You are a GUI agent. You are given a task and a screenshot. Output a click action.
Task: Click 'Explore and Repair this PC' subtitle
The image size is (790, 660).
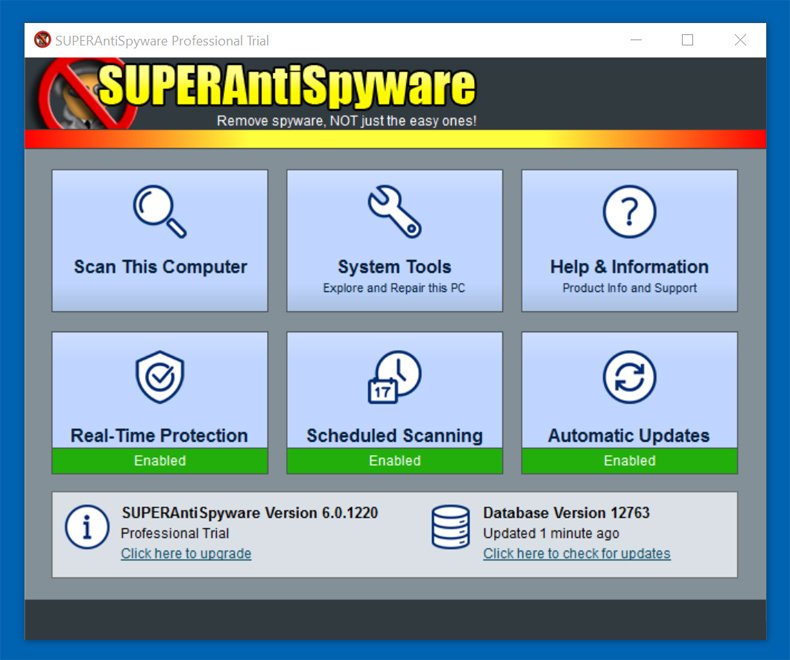394,288
